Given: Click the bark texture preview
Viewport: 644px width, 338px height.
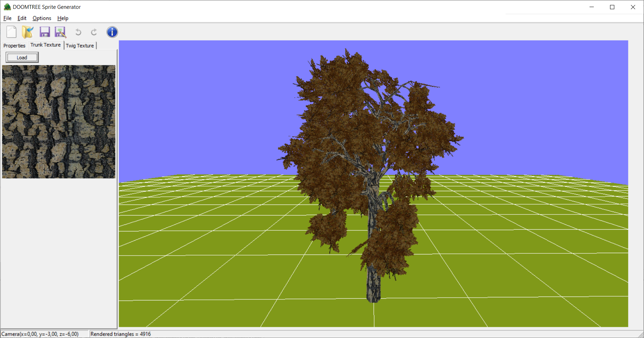Looking at the screenshot, I should [x=58, y=121].
